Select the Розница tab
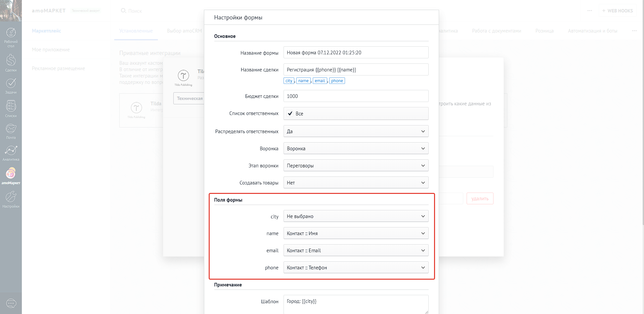The image size is (644, 314). click(544, 31)
